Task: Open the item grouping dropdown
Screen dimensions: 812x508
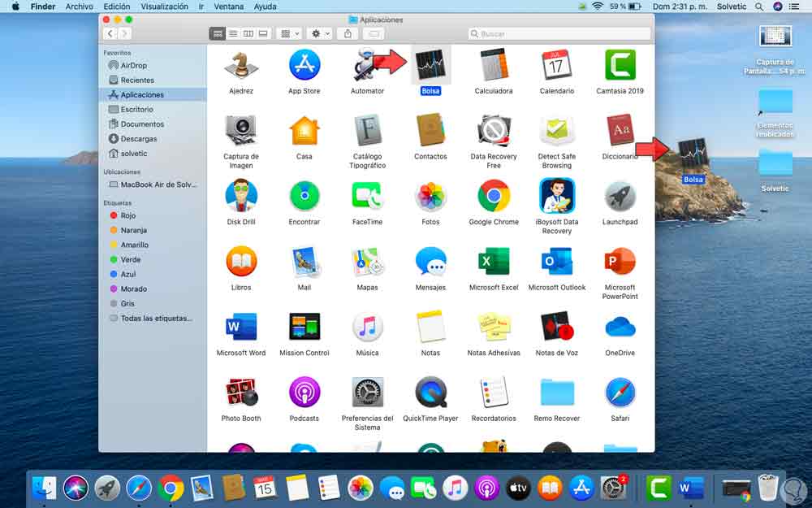Action: [x=290, y=33]
